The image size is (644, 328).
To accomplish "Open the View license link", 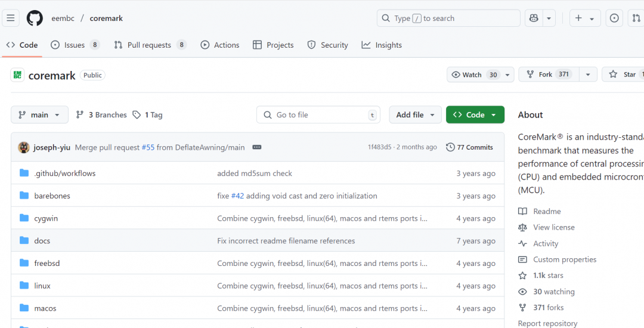I will (x=553, y=227).
